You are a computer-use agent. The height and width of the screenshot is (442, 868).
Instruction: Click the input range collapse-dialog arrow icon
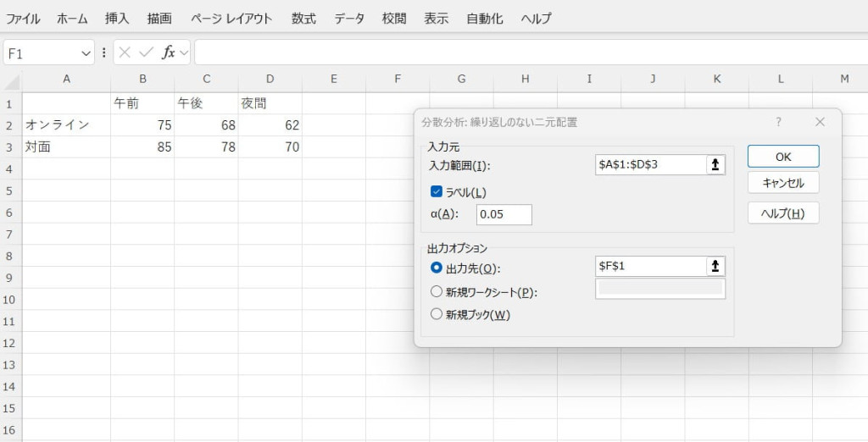[716, 165]
